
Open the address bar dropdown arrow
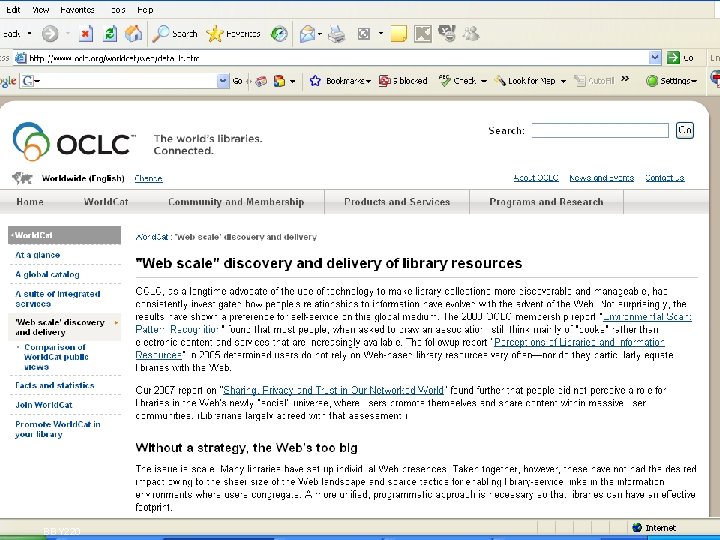tap(655, 57)
